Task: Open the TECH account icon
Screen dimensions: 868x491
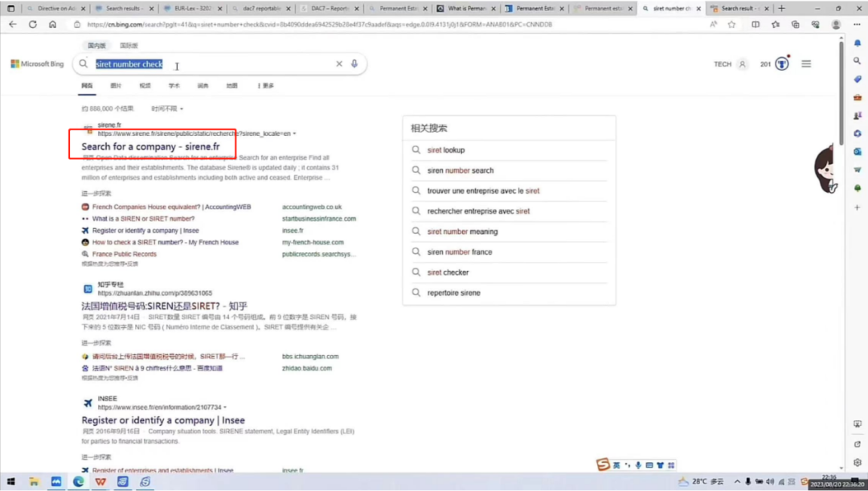Action: tap(743, 64)
